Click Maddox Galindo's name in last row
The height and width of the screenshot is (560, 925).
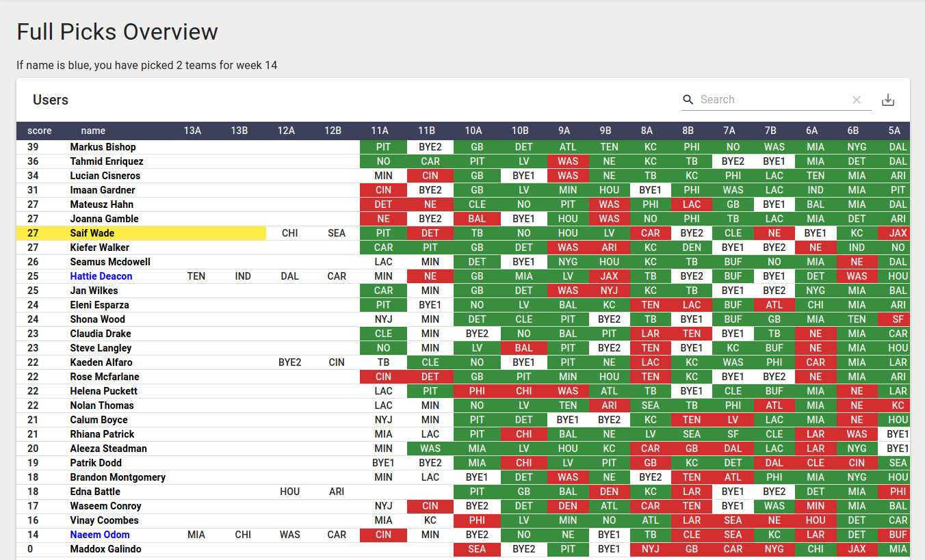(105, 549)
